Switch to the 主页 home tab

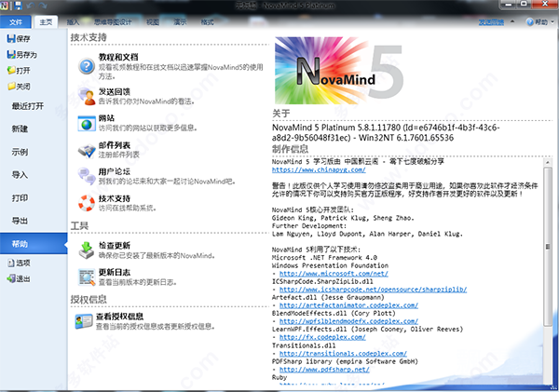coord(46,22)
